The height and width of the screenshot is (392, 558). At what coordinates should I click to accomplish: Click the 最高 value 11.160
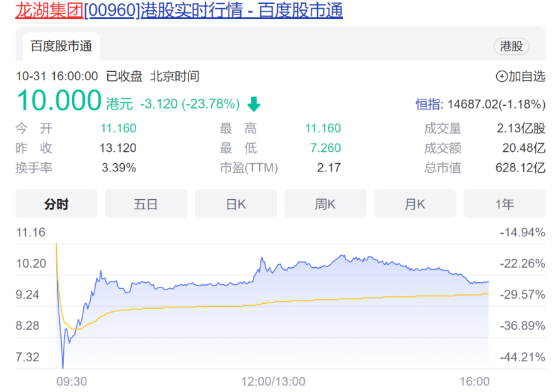[x=323, y=128]
